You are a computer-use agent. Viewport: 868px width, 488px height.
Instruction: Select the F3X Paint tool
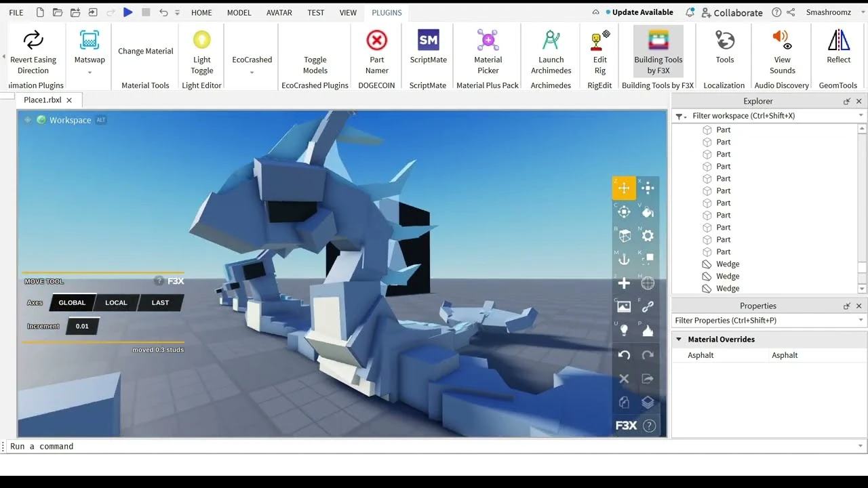coord(648,211)
